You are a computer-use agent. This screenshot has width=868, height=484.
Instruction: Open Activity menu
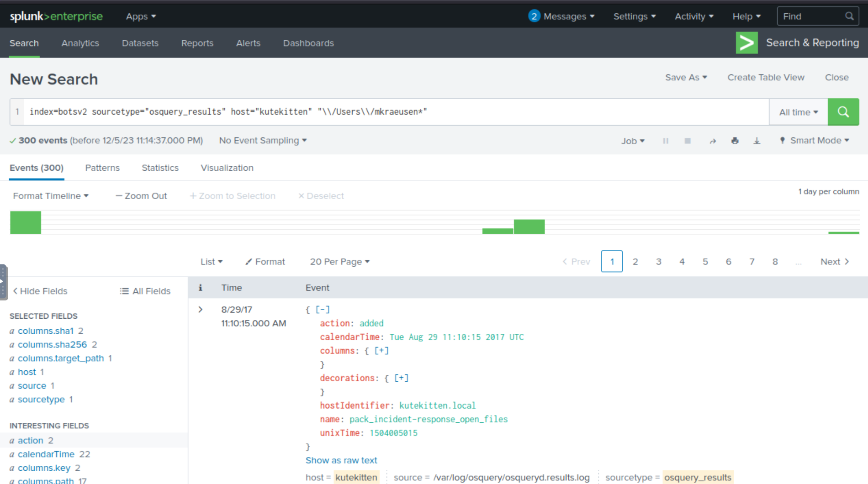pyautogui.click(x=694, y=16)
